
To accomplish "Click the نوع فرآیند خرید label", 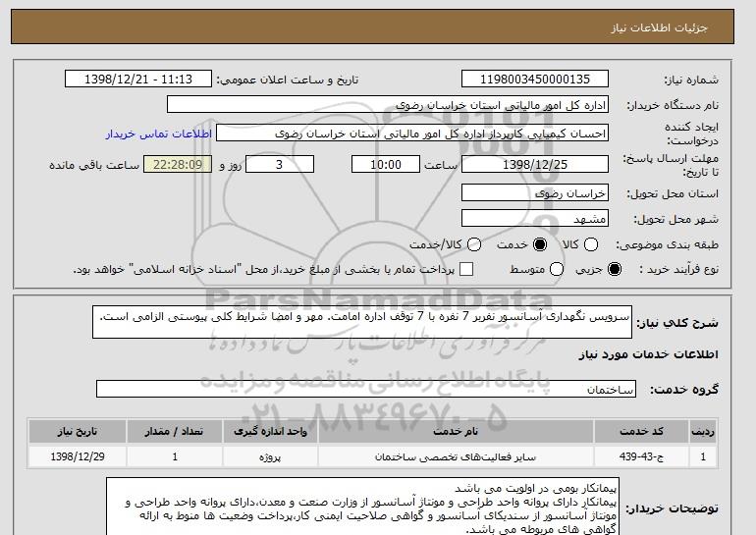I will (678, 269).
